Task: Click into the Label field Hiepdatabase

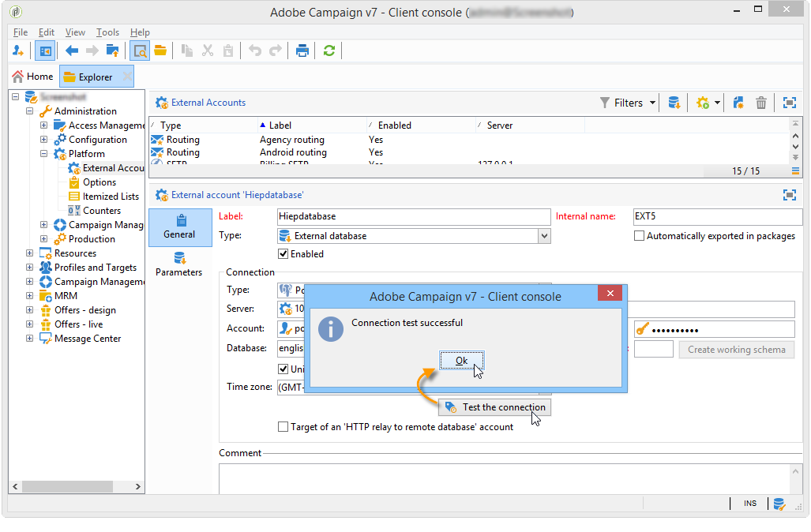Action: point(414,216)
